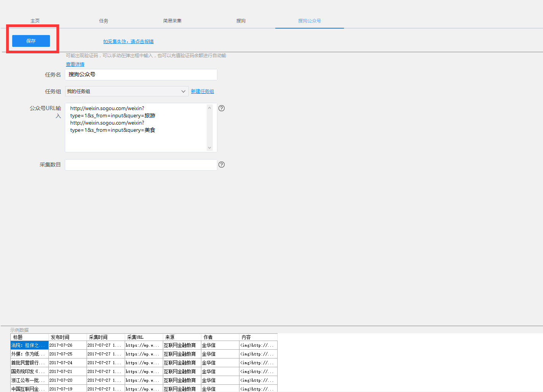
Task: Click 互联网金融教育 in the 外媒 row
Action: (x=182, y=354)
